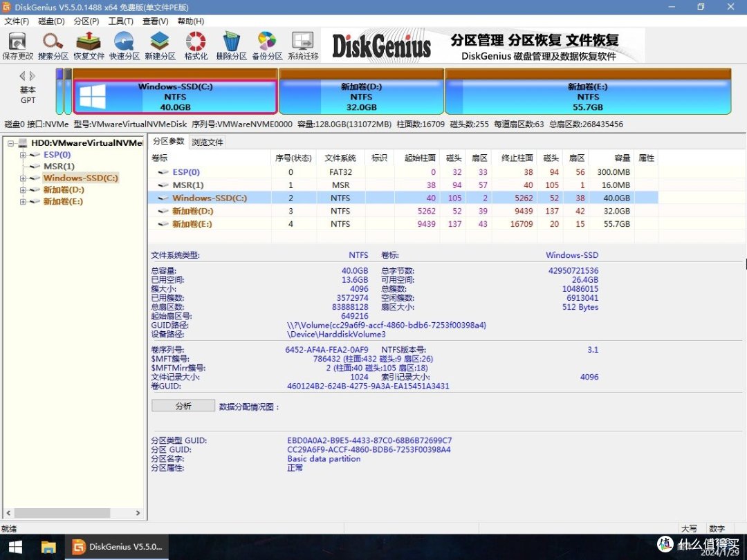
Task: Open the Search Partition (搜索分区) tool
Action: click(x=53, y=46)
